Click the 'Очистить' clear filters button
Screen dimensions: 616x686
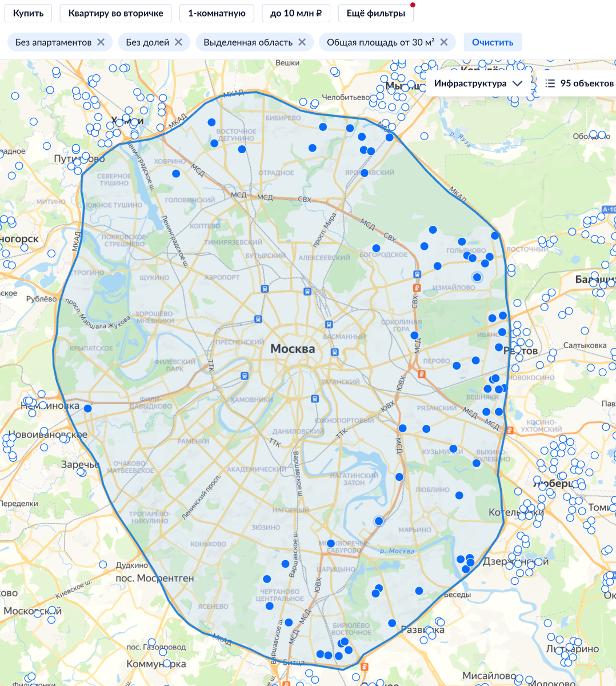[493, 42]
